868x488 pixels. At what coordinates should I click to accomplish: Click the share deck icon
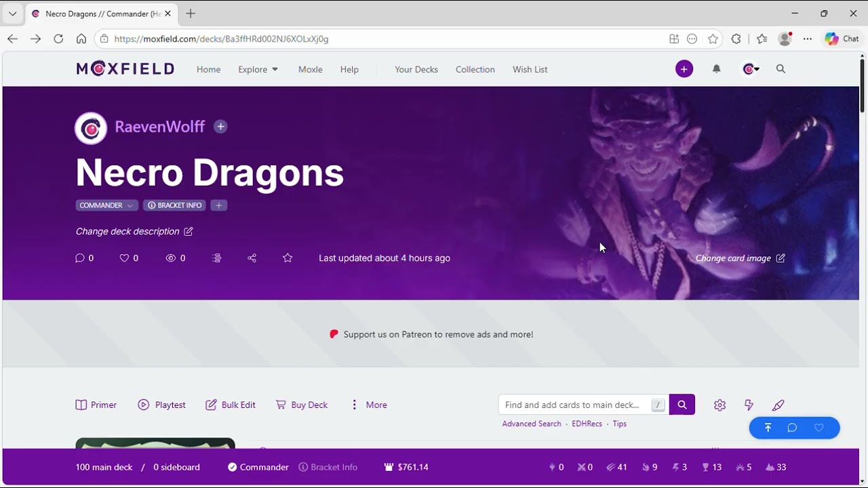point(252,258)
